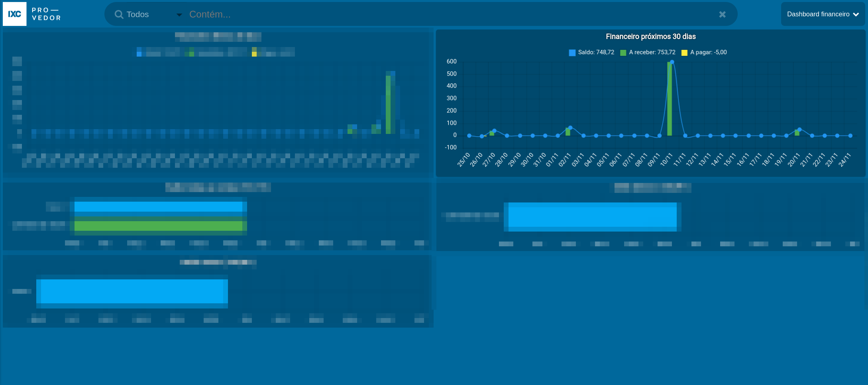The image size is (868, 385).
Task: Click the Saldo: 748,72 legend text
Action: point(596,52)
